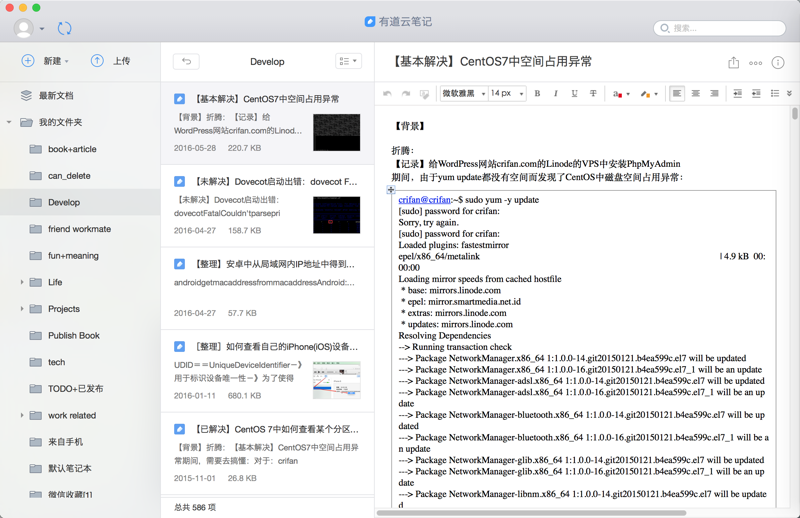800x518 pixels.
Task: Click the back arrow in the note list header
Action: 186,61
